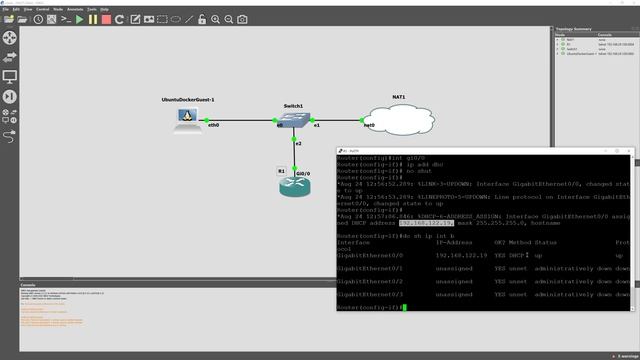Screen dimensions: 640x360
Task: Draw a rectangle annotation
Action: 162,19
